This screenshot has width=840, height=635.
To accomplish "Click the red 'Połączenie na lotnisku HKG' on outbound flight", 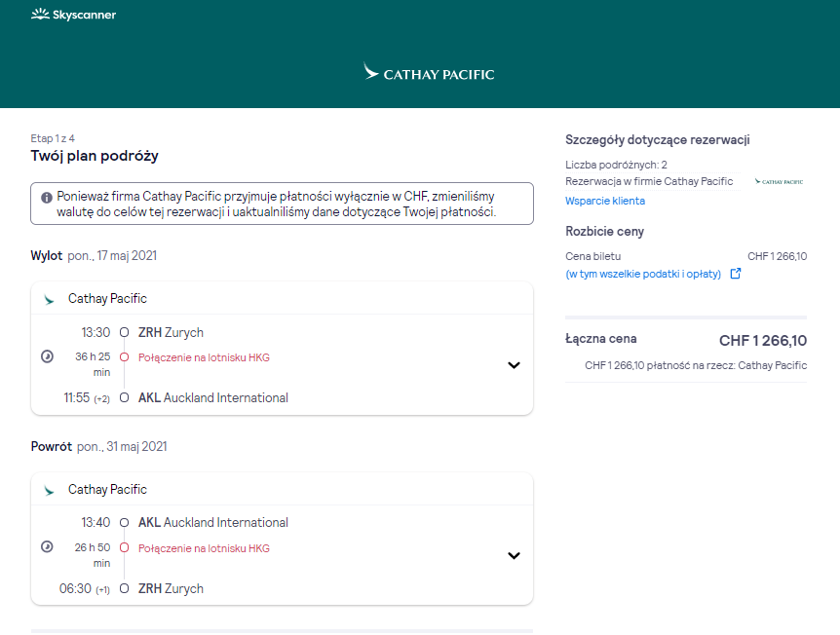I will (x=204, y=357).
